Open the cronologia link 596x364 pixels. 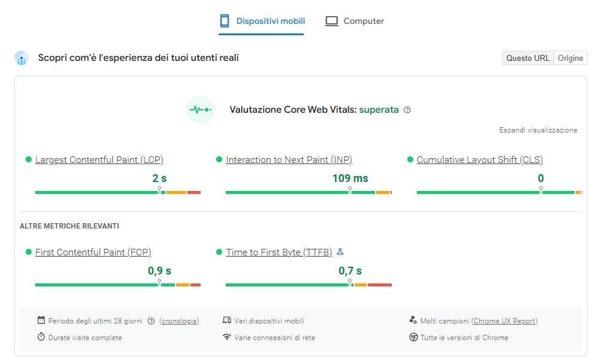click(180, 320)
